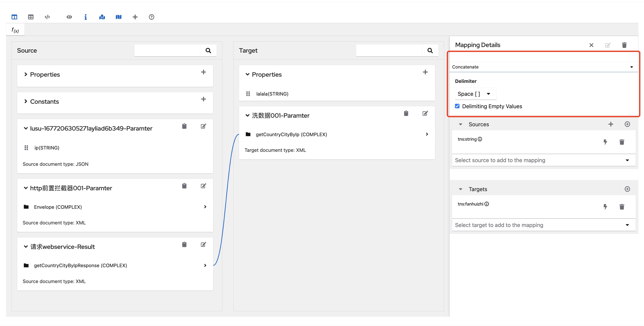Toggle the column mapper view icon
This screenshot has height=326, width=644.
14,17
